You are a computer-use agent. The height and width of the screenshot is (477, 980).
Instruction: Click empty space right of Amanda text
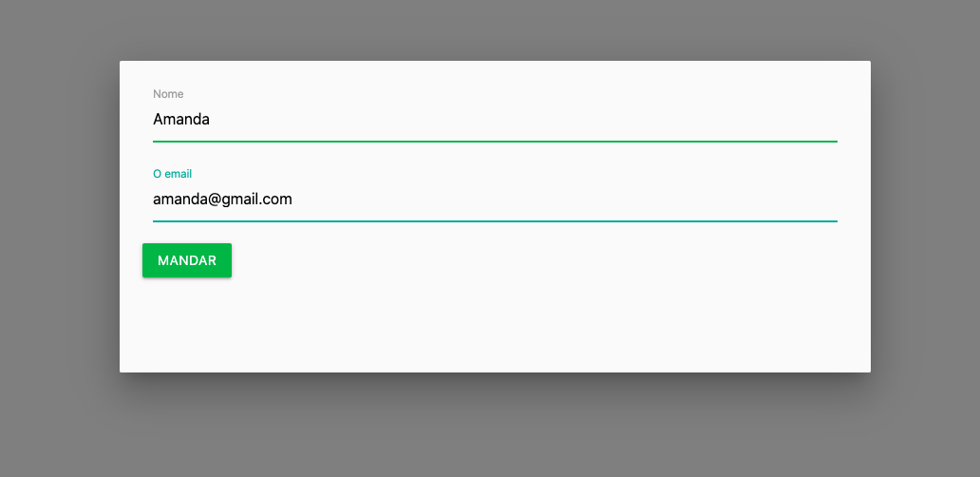tap(525, 120)
